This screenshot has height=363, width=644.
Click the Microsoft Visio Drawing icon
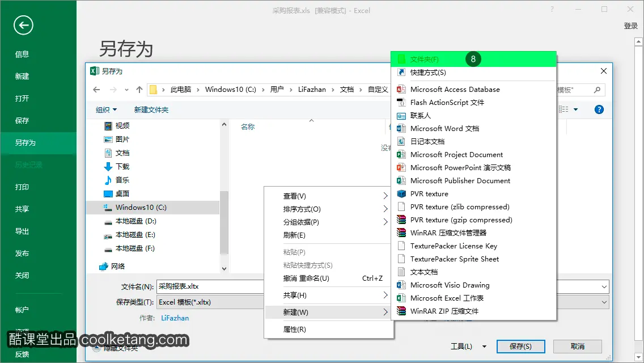tap(401, 285)
